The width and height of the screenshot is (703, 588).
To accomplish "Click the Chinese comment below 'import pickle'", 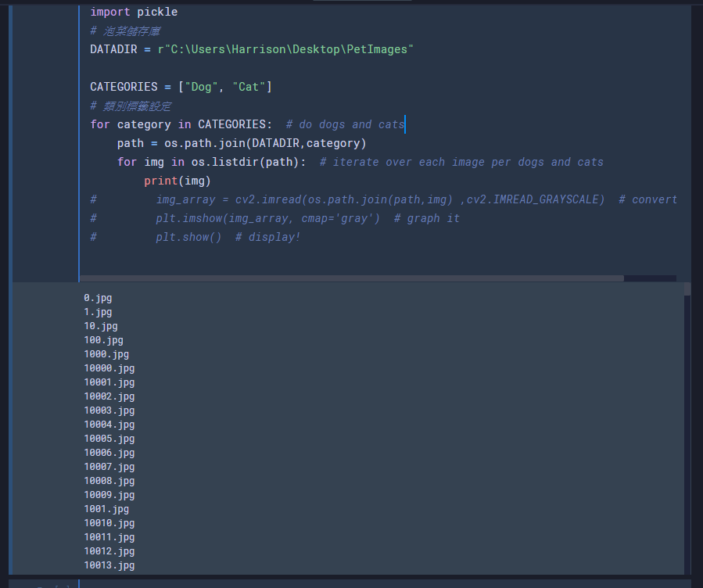I will pyautogui.click(x=125, y=31).
